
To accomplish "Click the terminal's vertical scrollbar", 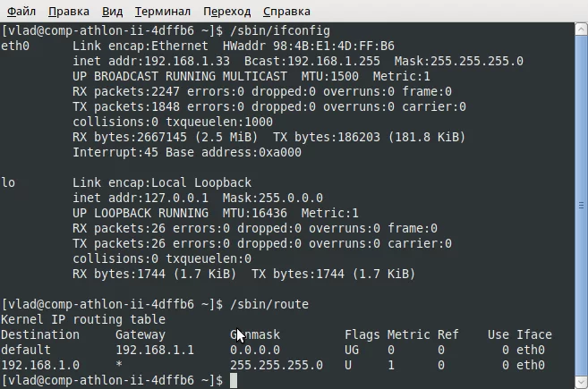I will pos(582,206).
